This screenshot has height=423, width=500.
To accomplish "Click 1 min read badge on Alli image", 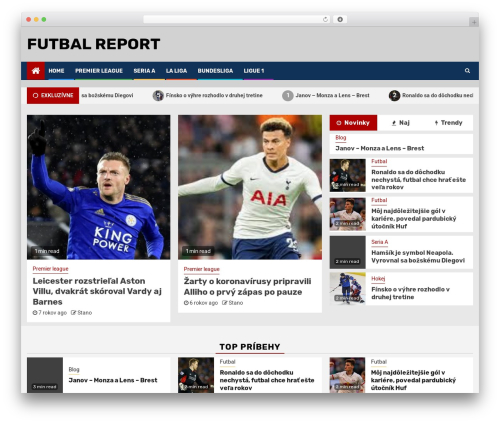I will click(198, 251).
